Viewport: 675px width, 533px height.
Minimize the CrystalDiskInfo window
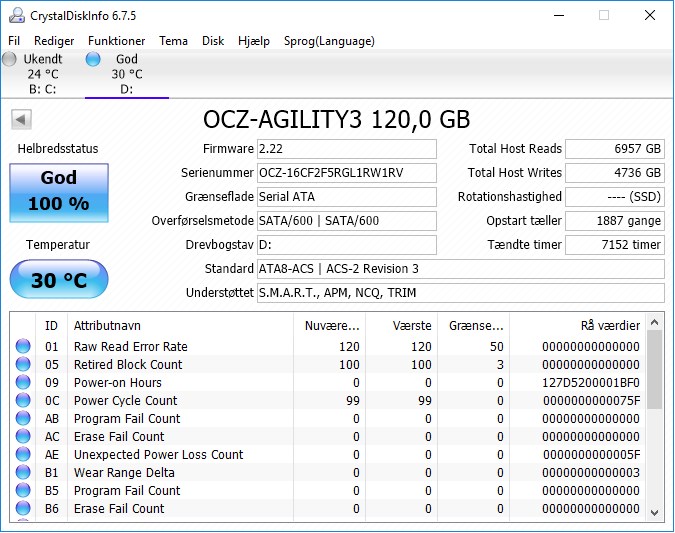point(559,15)
